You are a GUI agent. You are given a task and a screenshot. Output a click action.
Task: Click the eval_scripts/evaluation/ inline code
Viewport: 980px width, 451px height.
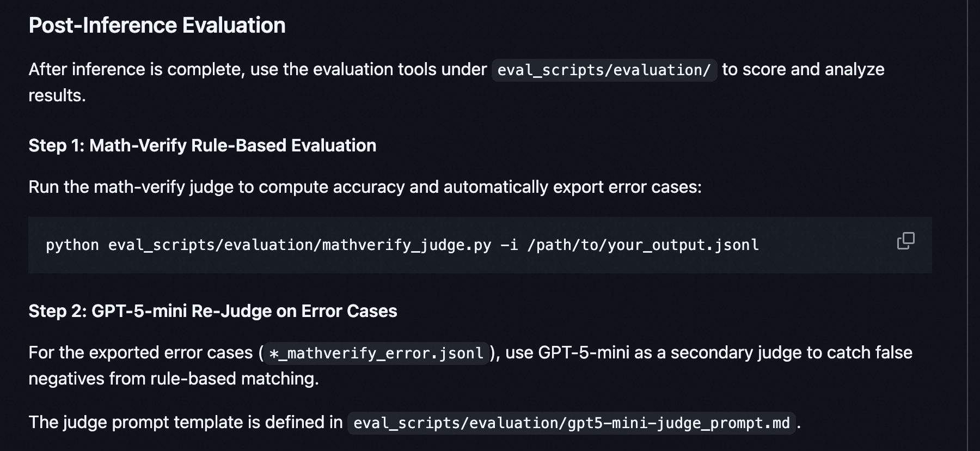click(x=604, y=70)
